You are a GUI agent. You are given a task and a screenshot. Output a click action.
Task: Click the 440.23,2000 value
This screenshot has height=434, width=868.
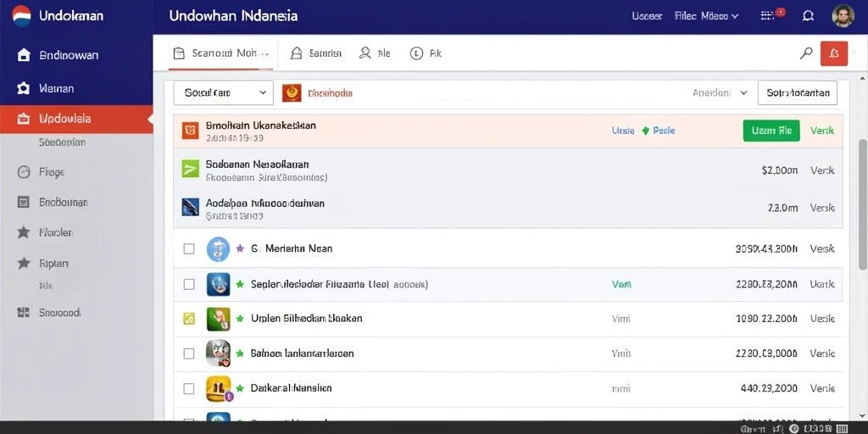pos(769,388)
